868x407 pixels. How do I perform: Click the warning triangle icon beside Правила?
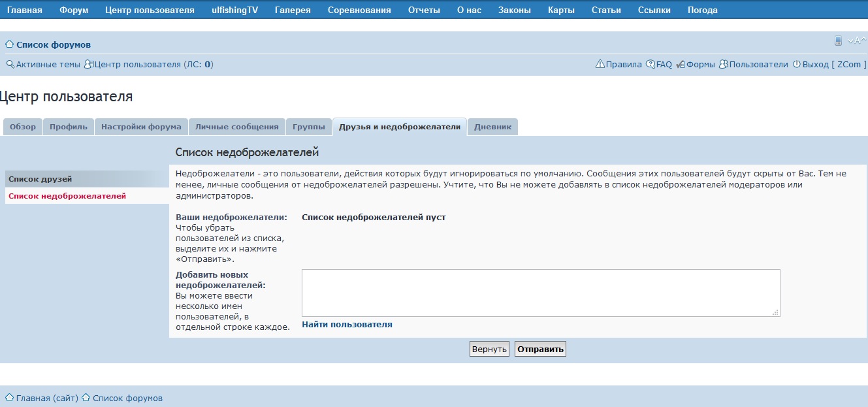point(600,64)
